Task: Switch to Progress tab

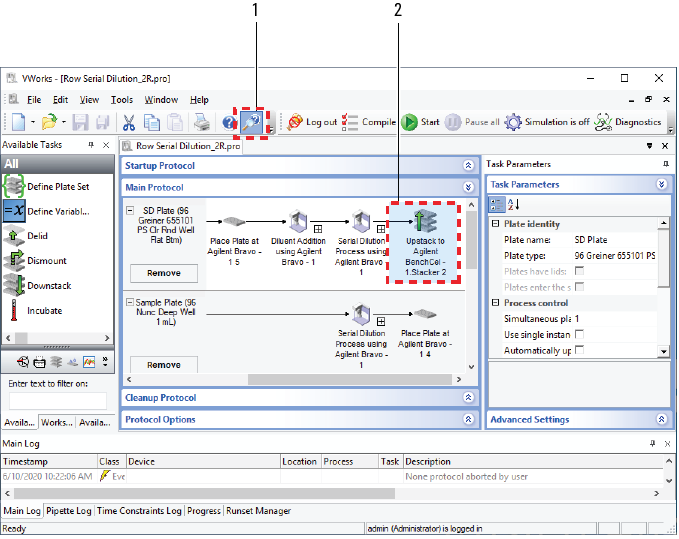Action: (204, 511)
